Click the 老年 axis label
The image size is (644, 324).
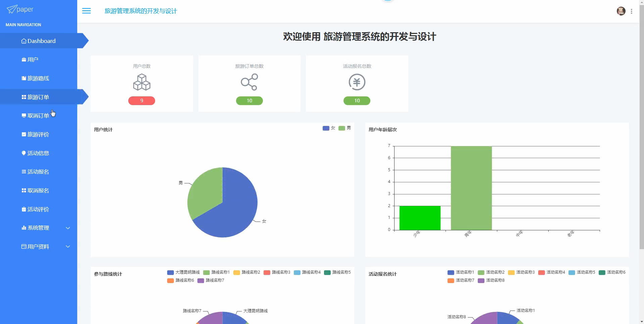tap(570, 234)
